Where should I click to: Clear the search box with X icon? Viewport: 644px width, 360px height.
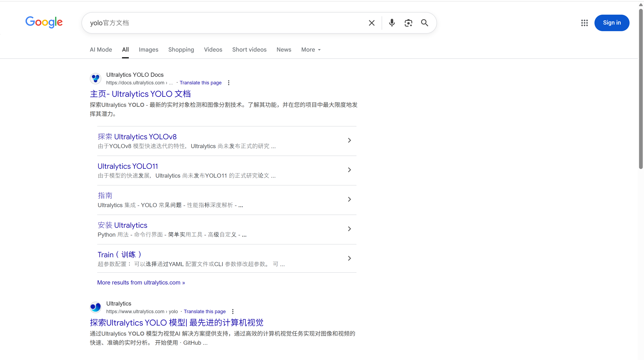click(372, 23)
